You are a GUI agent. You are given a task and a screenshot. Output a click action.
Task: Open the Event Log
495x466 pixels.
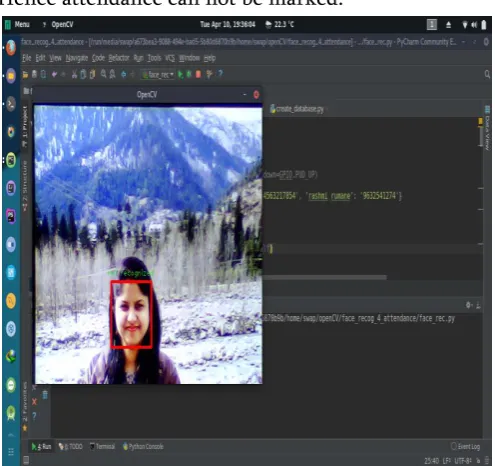click(x=465, y=447)
